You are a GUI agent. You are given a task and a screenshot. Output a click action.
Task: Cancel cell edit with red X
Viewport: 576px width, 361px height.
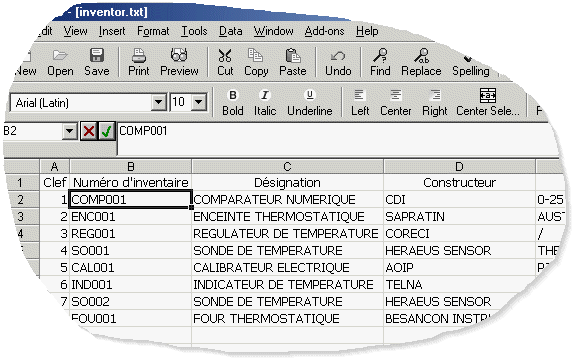[x=89, y=131]
